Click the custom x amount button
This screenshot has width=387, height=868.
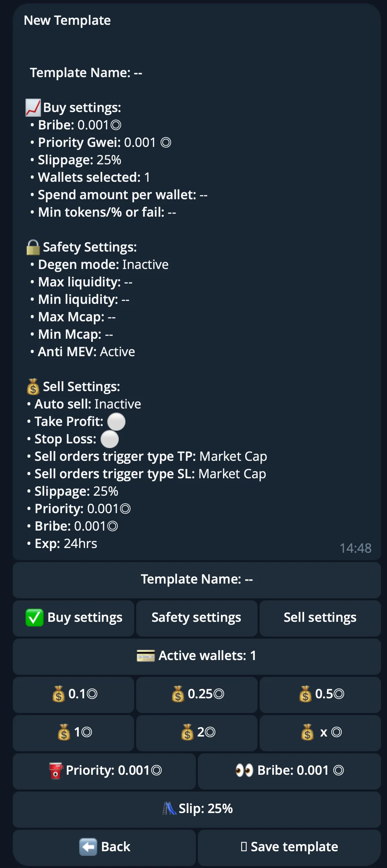tap(320, 732)
